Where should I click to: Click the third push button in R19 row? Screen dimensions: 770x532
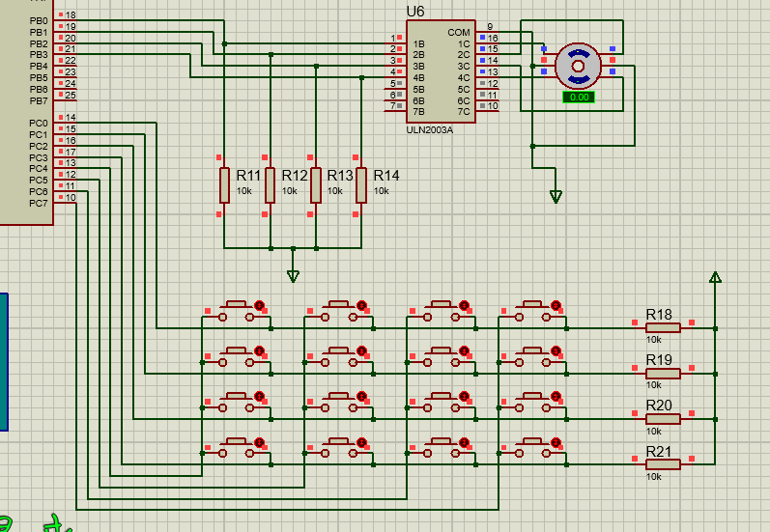pyautogui.click(x=441, y=357)
